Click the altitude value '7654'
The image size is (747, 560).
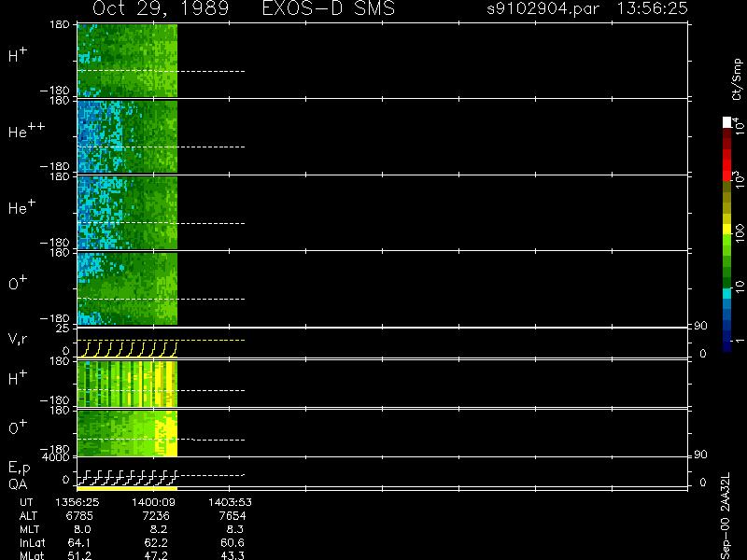tap(233, 516)
